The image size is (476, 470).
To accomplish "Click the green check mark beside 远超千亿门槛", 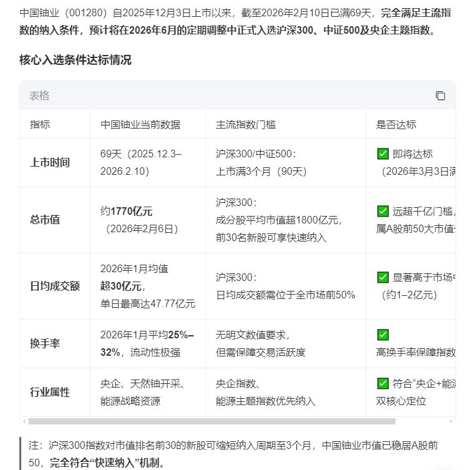I will [x=383, y=211].
